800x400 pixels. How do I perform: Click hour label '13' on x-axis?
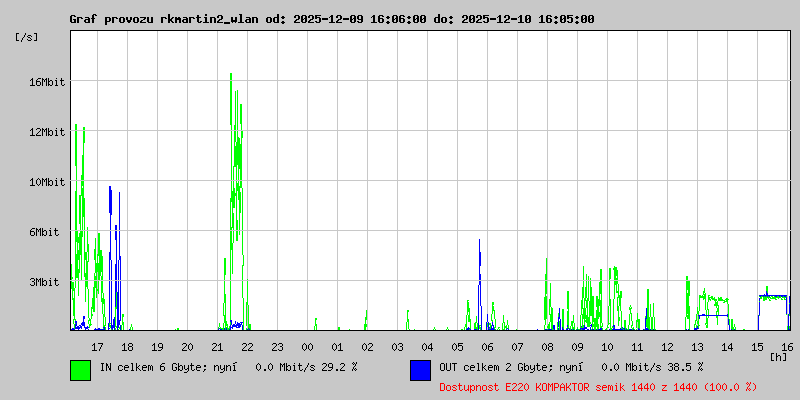(697, 347)
